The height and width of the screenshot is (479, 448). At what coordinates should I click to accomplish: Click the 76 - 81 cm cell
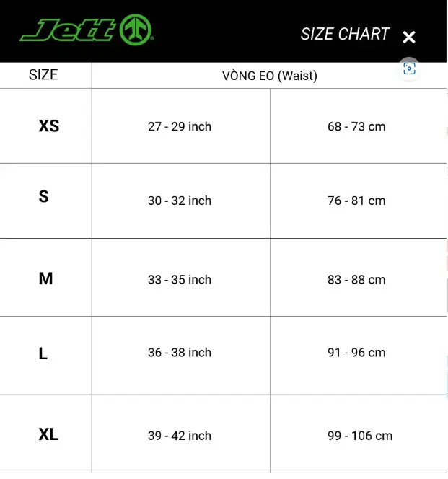point(356,201)
